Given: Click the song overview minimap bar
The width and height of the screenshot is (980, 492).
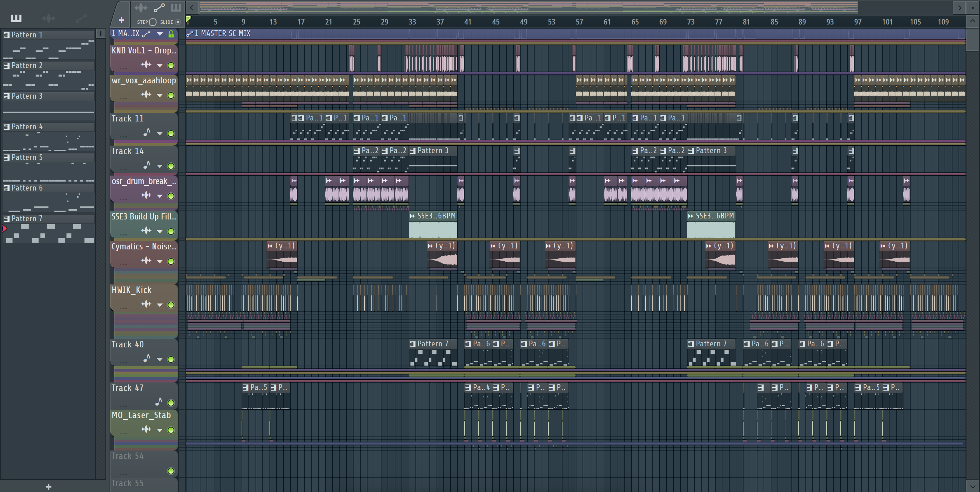Looking at the screenshot, I should click(x=528, y=7).
